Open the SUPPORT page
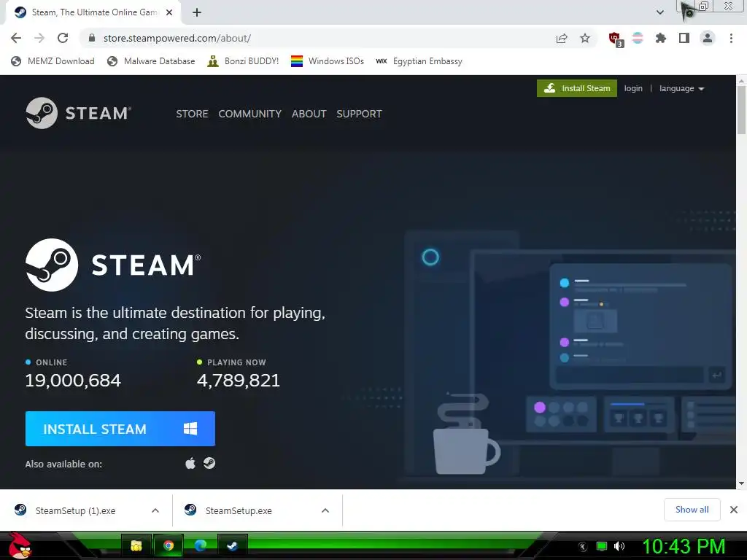Image resolution: width=747 pixels, height=560 pixels. point(359,114)
